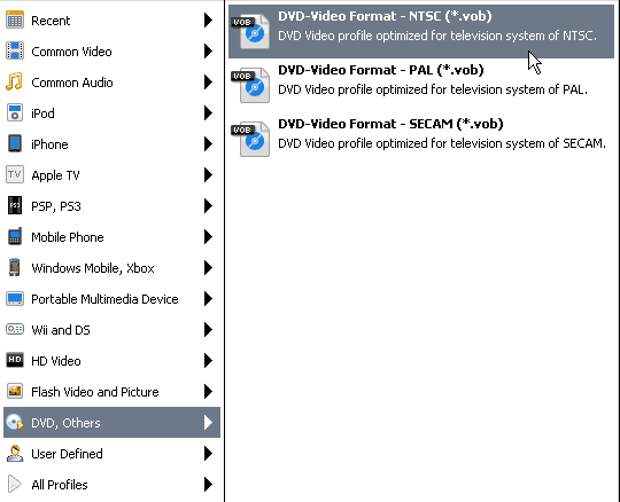Click the Common Audio music note icon
620x502 pixels.
[x=15, y=82]
